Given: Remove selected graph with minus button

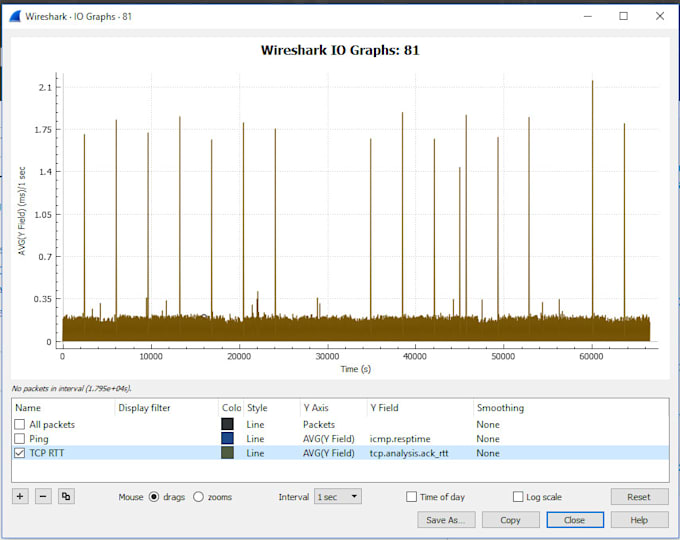Looking at the screenshot, I should (43, 496).
